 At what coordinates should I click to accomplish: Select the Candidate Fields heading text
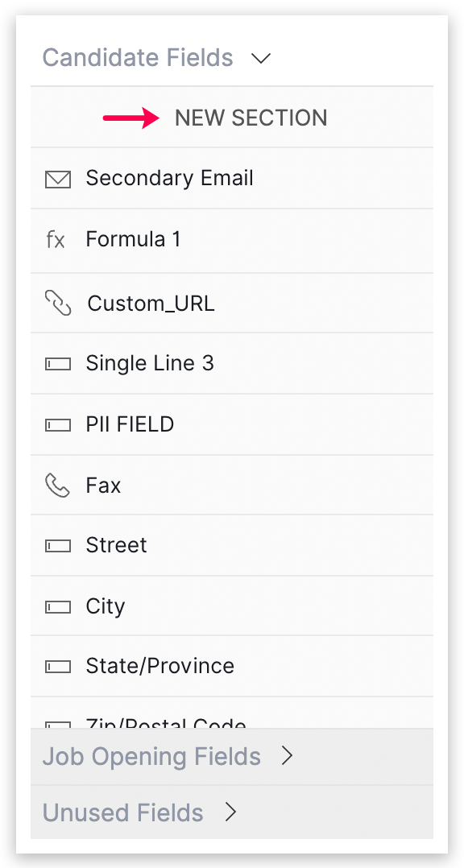(x=138, y=58)
